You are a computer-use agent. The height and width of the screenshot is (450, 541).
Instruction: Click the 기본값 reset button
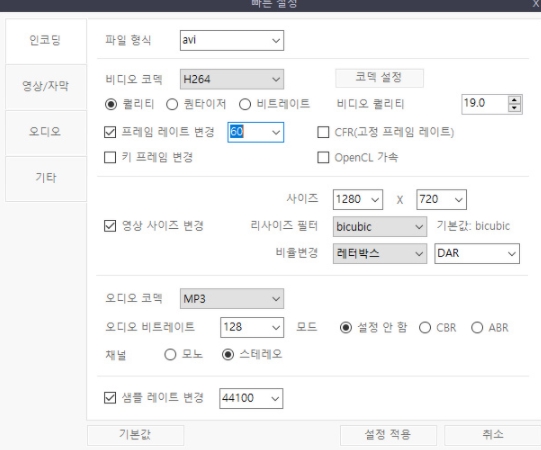[x=135, y=435]
